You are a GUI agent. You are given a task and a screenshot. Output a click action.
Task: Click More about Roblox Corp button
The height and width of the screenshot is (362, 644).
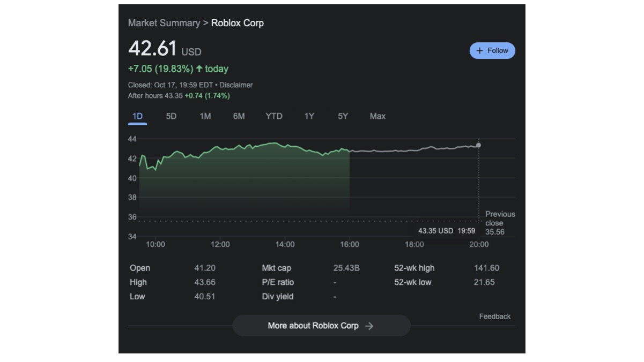321,326
